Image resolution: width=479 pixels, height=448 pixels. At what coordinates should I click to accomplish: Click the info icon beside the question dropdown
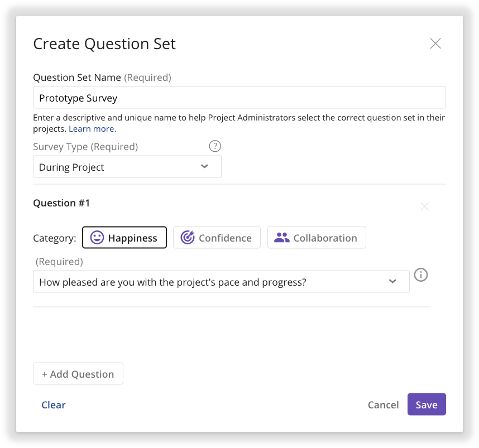coord(421,274)
